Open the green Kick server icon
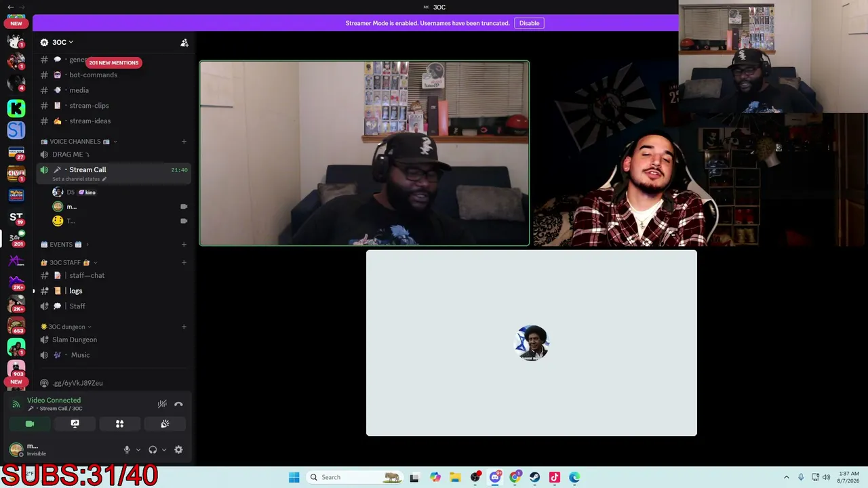The height and width of the screenshot is (488, 868). click(x=16, y=108)
